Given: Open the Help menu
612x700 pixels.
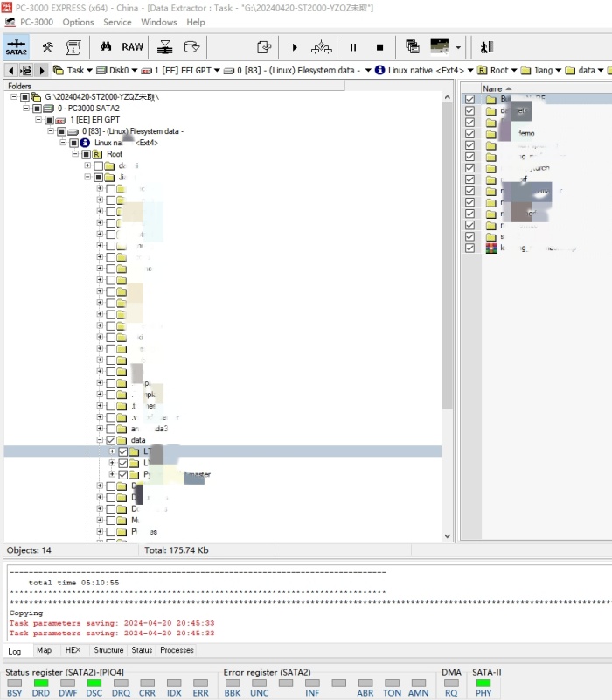Looking at the screenshot, I should click(195, 22).
